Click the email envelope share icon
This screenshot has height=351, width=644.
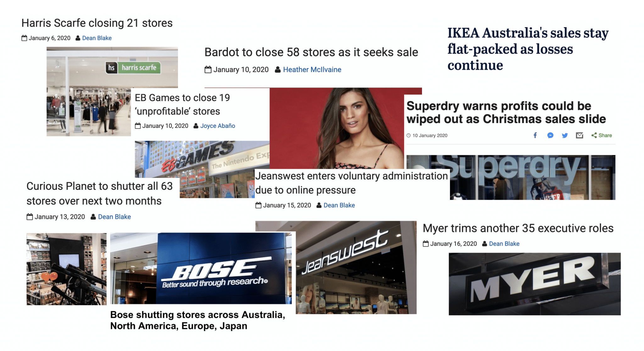tap(580, 135)
